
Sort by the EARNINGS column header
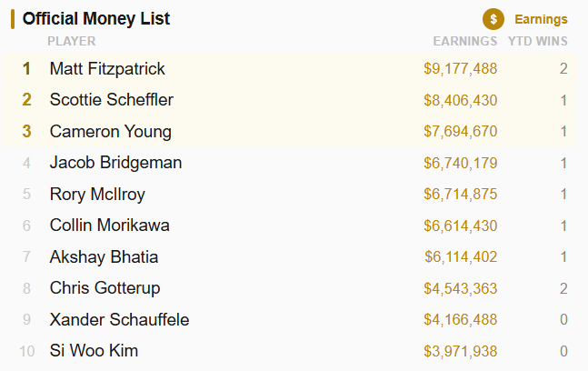point(464,41)
